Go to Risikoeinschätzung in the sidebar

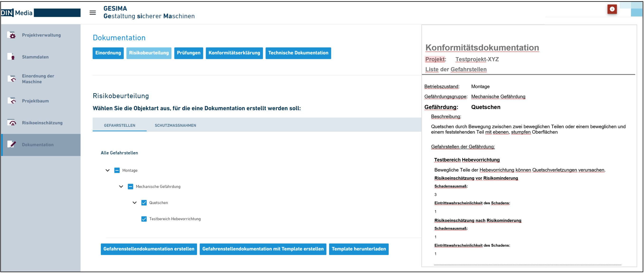[41, 123]
